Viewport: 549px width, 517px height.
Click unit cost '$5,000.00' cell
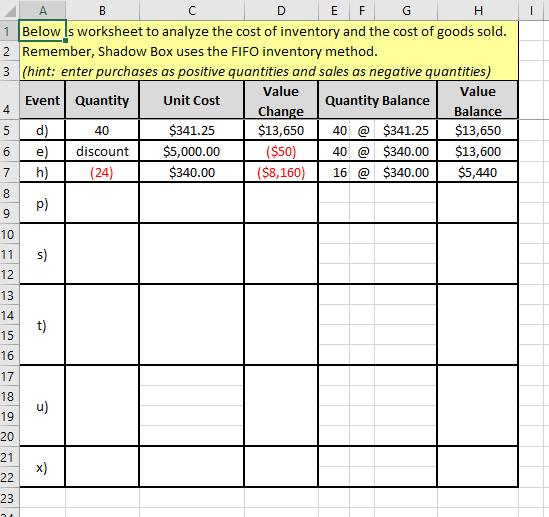tap(192, 151)
